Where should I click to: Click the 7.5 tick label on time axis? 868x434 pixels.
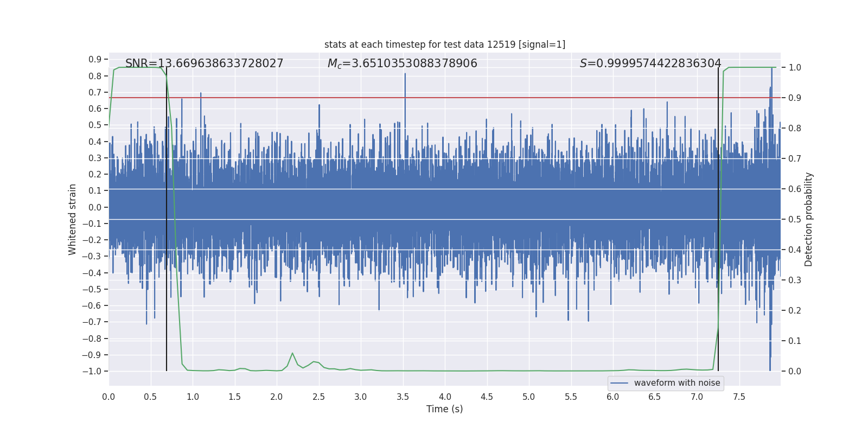coord(739,397)
